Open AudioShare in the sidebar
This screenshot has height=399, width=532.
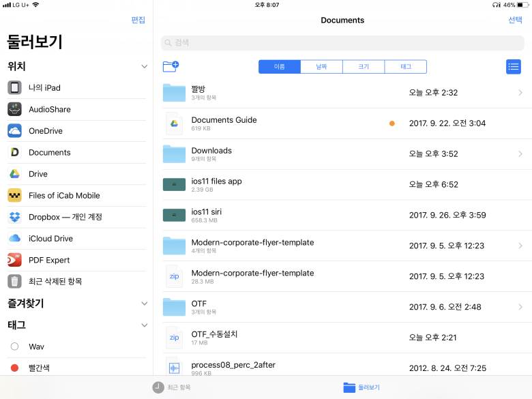[x=49, y=109]
